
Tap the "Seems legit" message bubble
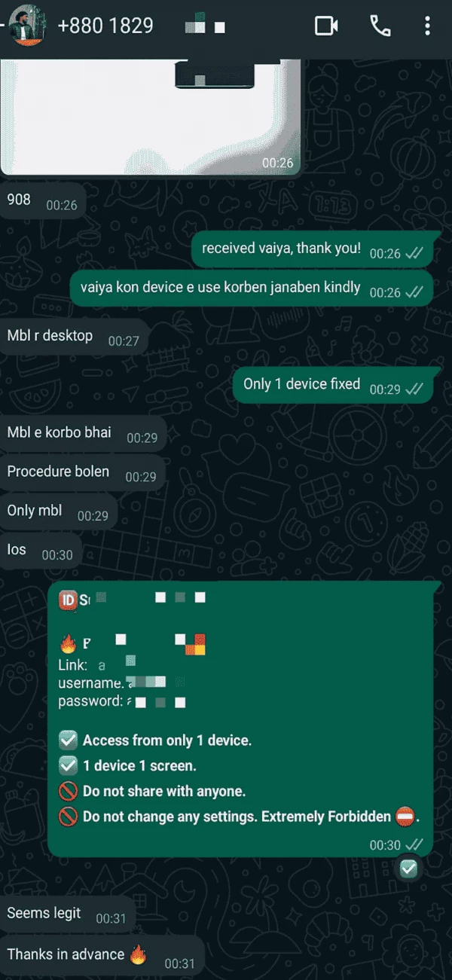point(67,914)
